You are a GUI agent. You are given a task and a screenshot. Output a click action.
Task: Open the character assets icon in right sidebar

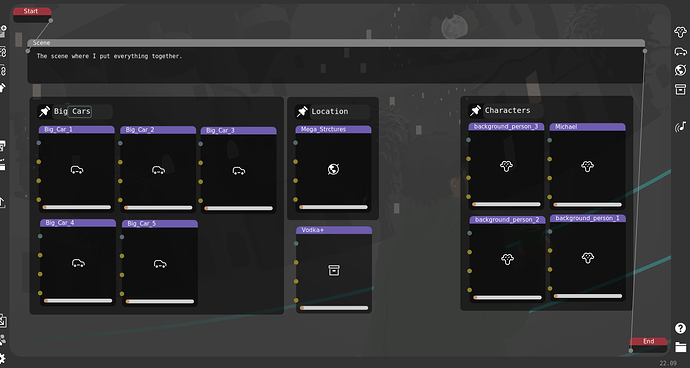pos(680,32)
